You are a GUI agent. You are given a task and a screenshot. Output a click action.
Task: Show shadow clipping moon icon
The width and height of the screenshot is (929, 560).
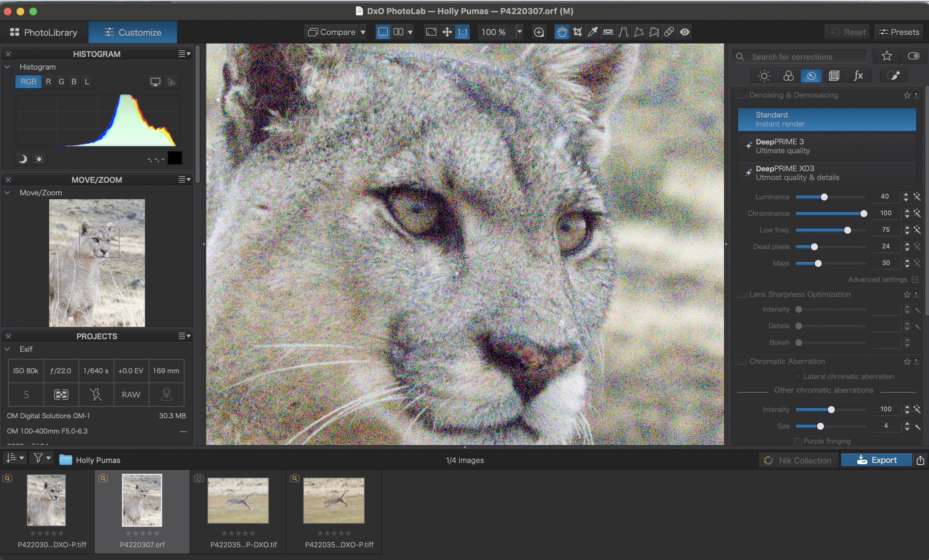click(22, 159)
